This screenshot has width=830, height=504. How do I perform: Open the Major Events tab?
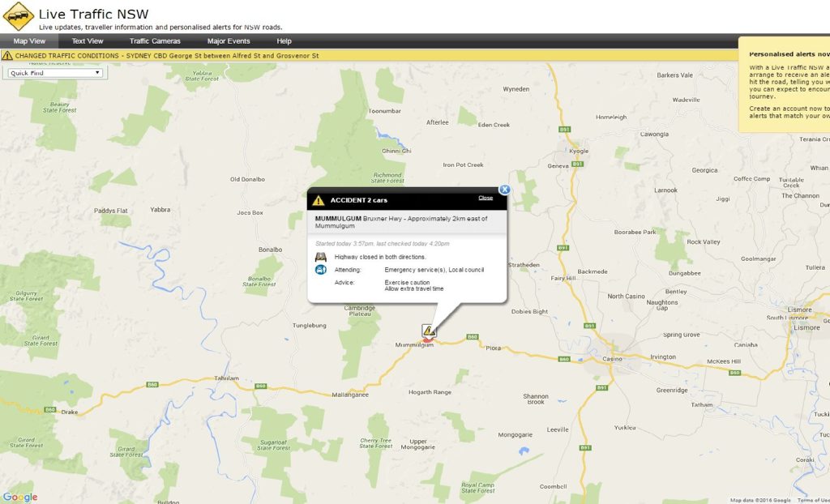point(228,41)
